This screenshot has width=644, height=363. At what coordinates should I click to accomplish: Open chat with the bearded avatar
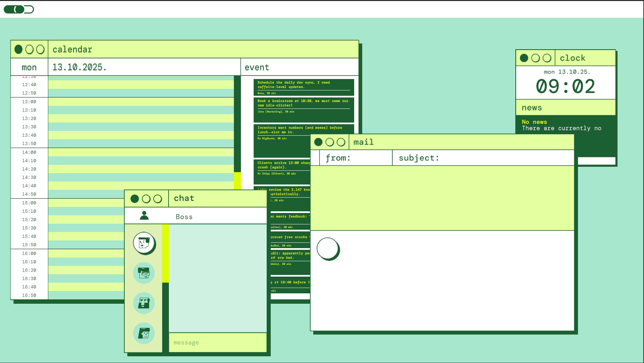coord(144,303)
